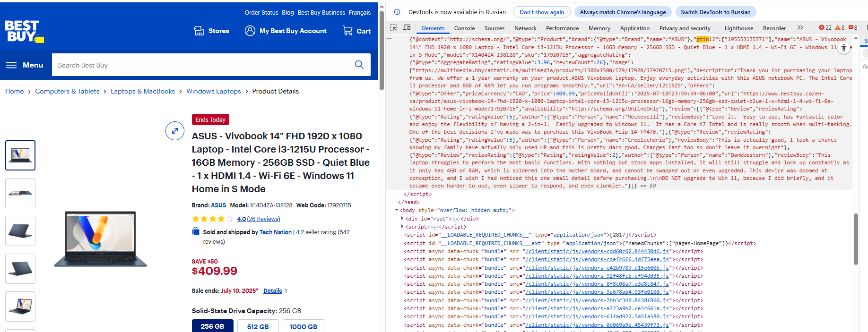Open the hamburger Menu
The height and width of the screenshot is (332, 868).
(25, 65)
